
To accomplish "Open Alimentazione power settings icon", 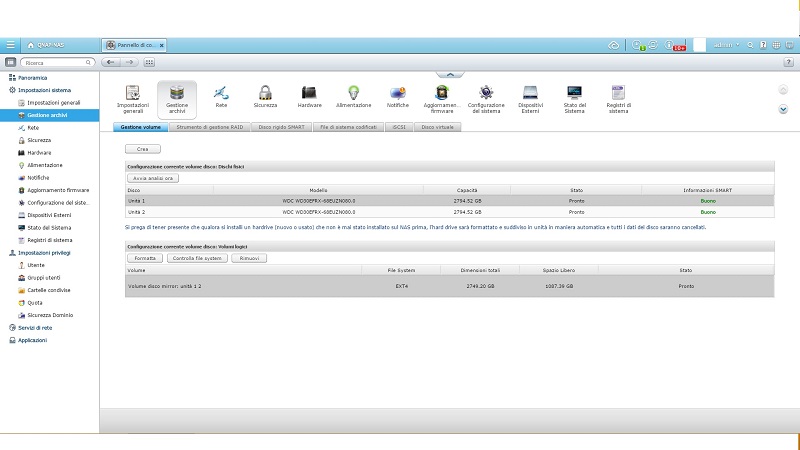I will pyautogui.click(x=353, y=95).
